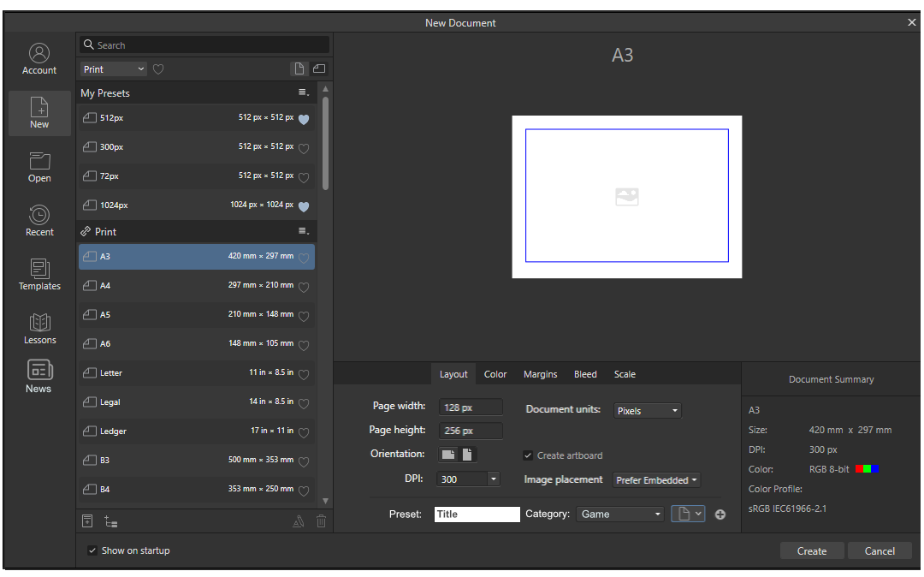
Task: Open preset page icon dropdown
Action: (x=688, y=514)
